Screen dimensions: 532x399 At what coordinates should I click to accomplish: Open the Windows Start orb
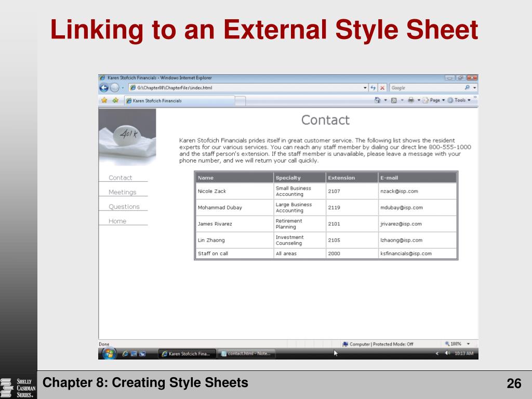pos(109,353)
